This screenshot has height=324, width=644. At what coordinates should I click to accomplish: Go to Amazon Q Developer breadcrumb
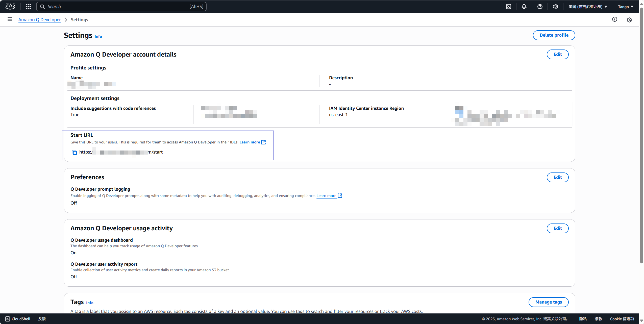pyautogui.click(x=39, y=20)
